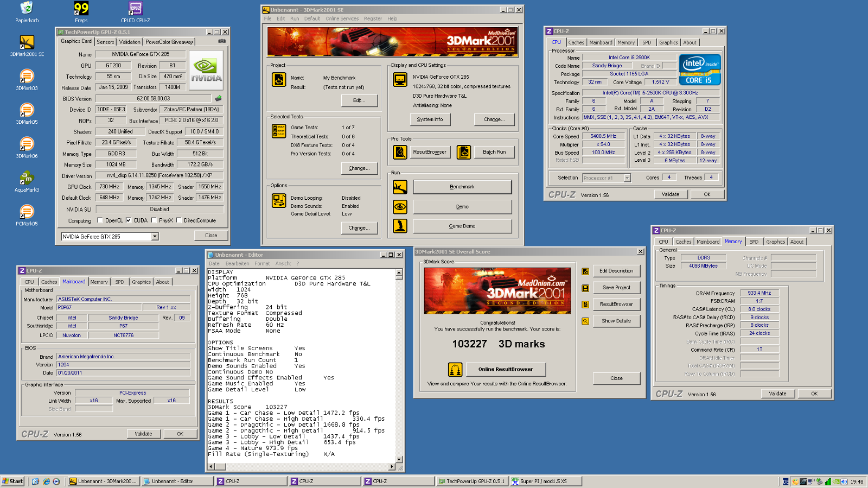Screen dimensions: 868x488
Task: Open the Papierkorb desktop icon
Action: (x=27, y=12)
